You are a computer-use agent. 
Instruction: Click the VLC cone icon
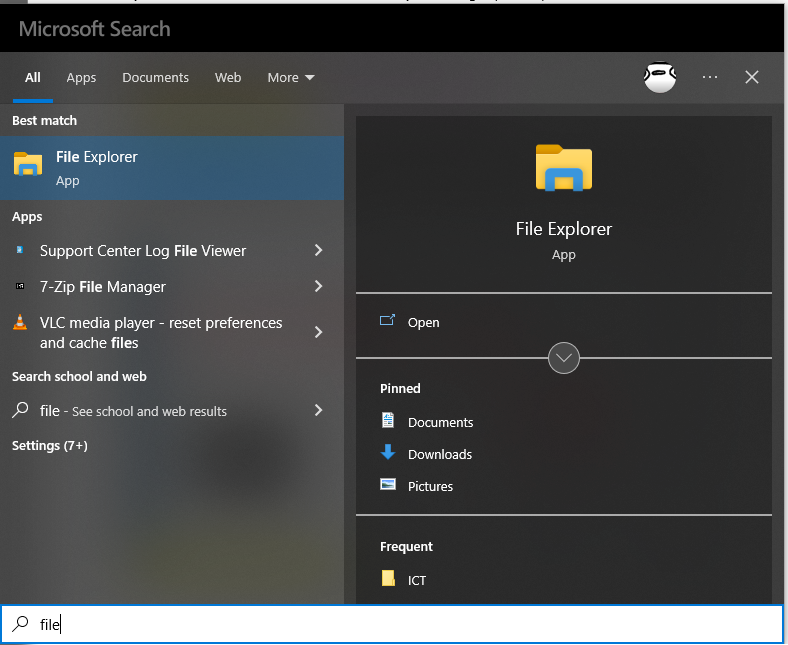tap(20, 322)
